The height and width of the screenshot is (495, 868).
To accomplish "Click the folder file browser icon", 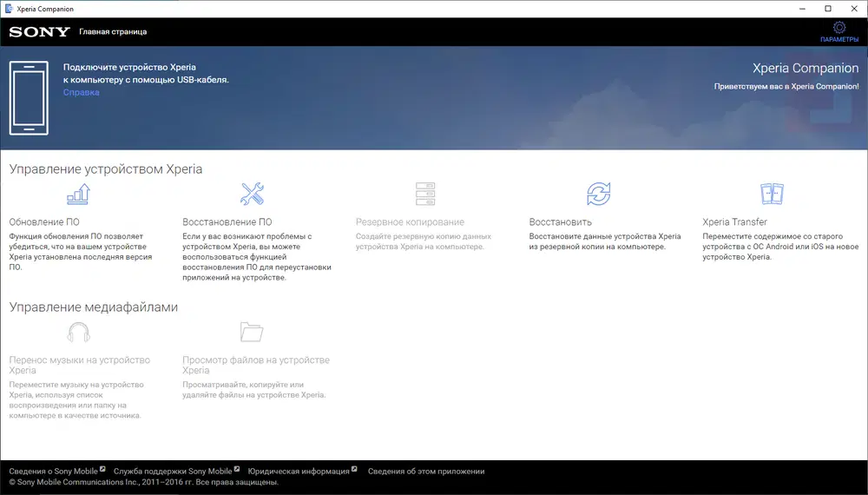I will (252, 333).
